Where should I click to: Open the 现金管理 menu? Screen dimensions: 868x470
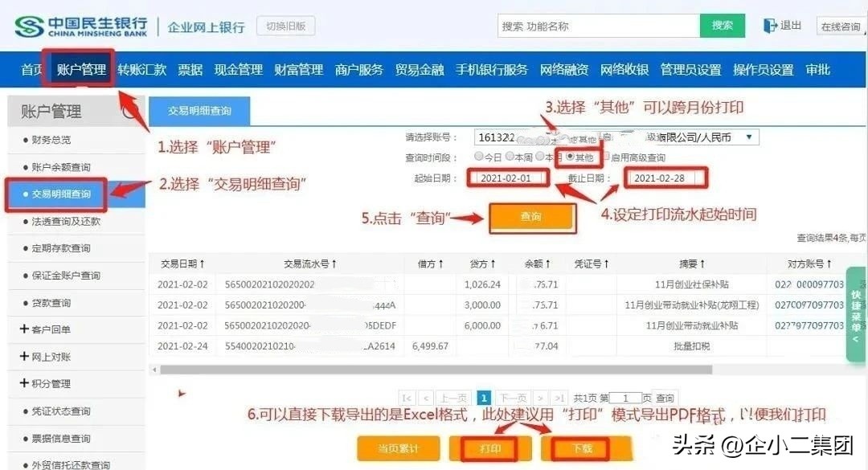239,70
